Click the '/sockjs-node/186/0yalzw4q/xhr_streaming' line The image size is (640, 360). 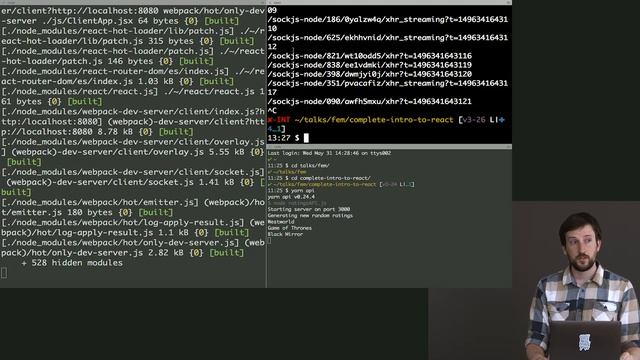click(x=388, y=20)
